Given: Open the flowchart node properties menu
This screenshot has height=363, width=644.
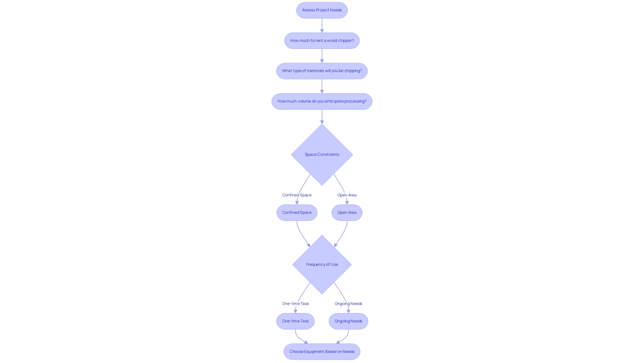Looking at the screenshot, I should pos(322,10).
